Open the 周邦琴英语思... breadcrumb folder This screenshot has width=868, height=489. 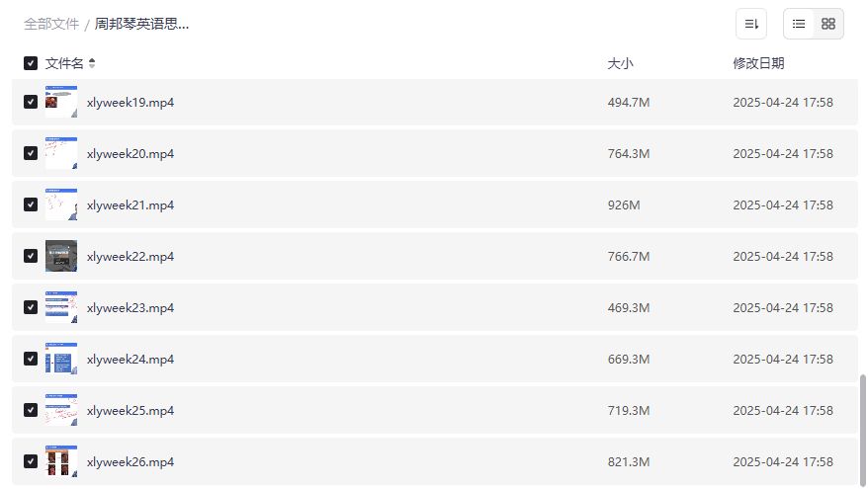point(141,24)
